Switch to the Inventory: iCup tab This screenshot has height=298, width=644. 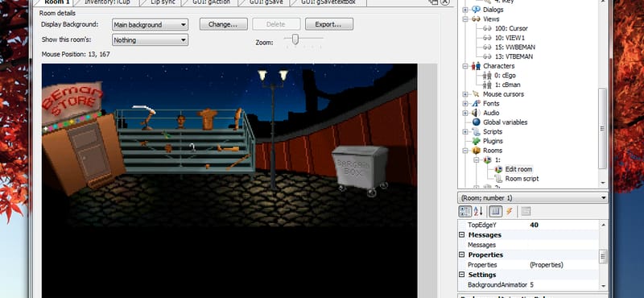click(x=106, y=2)
